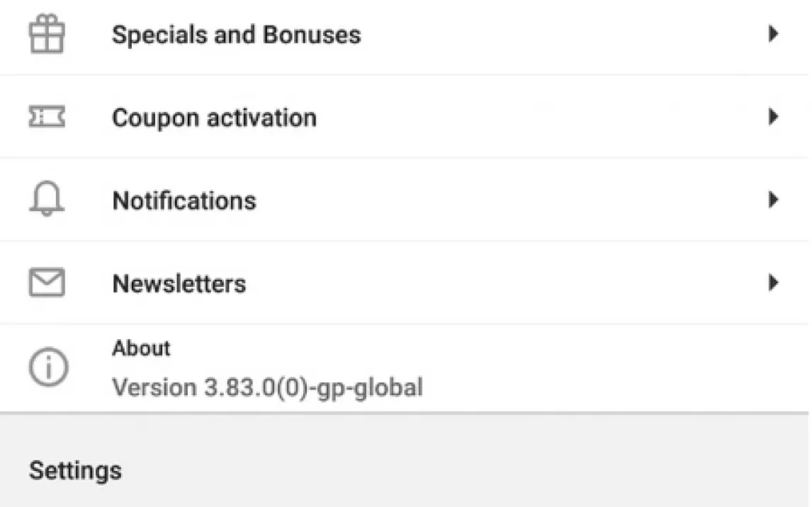Image resolution: width=812 pixels, height=507 pixels.
Task: Click the coupon ticket icon
Action: [47, 117]
